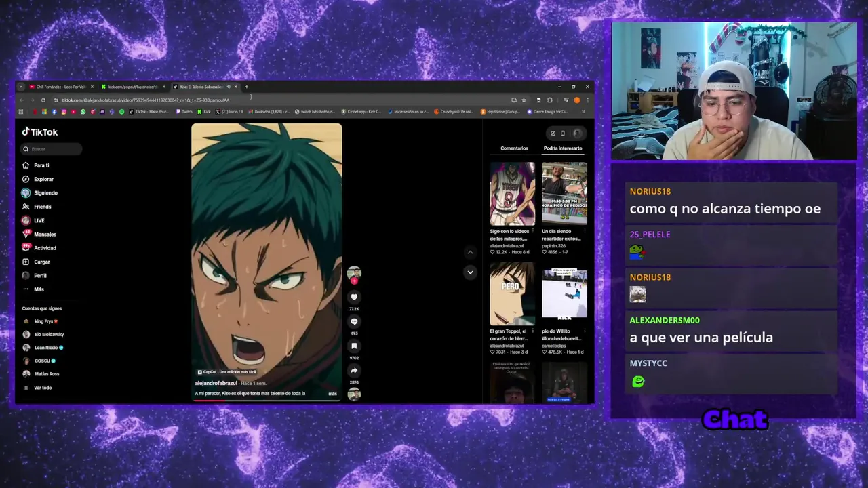
Task: Open comments bubble icon beside video
Action: click(x=354, y=321)
